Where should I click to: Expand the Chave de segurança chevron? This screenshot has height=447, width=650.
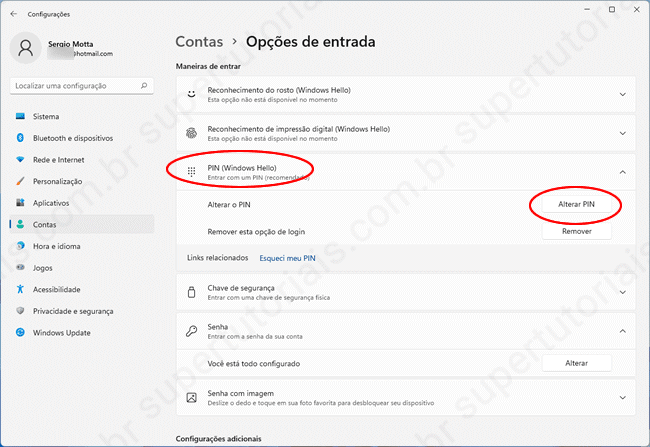click(x=622, y=292)
